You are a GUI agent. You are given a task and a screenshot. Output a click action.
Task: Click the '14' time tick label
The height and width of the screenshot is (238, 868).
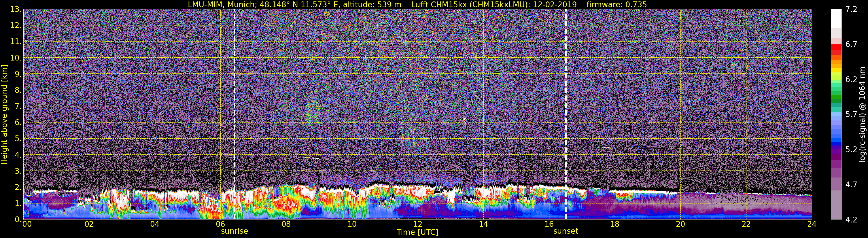483,224
